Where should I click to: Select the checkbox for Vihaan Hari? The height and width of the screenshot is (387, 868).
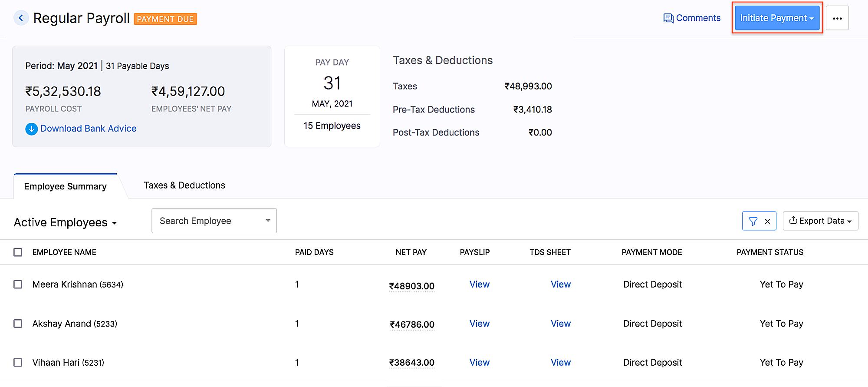[18, 362]
